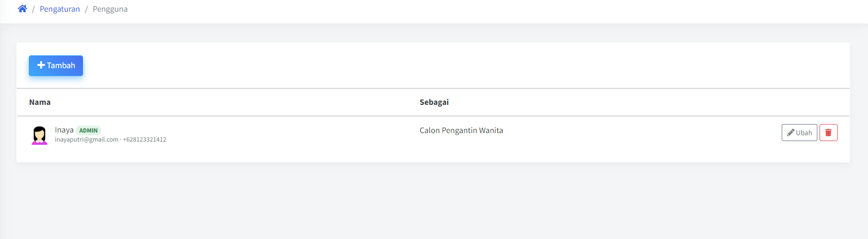Click the phone number +628123321412
This screenshot has height=239, width=868.
(144, 139)
